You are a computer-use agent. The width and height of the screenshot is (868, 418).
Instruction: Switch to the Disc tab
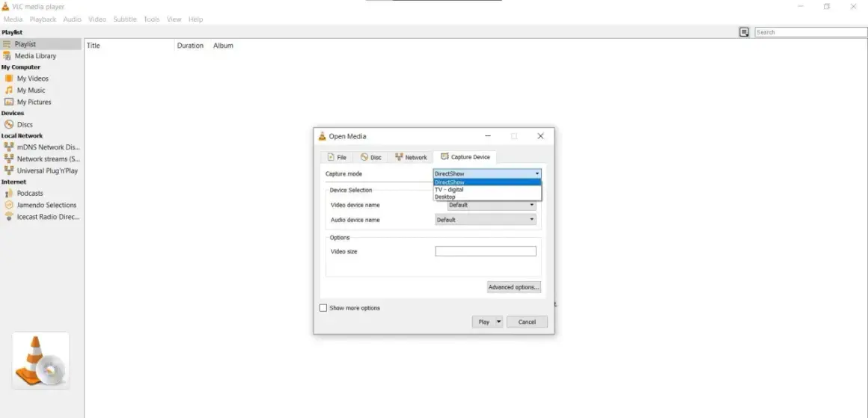371,157
